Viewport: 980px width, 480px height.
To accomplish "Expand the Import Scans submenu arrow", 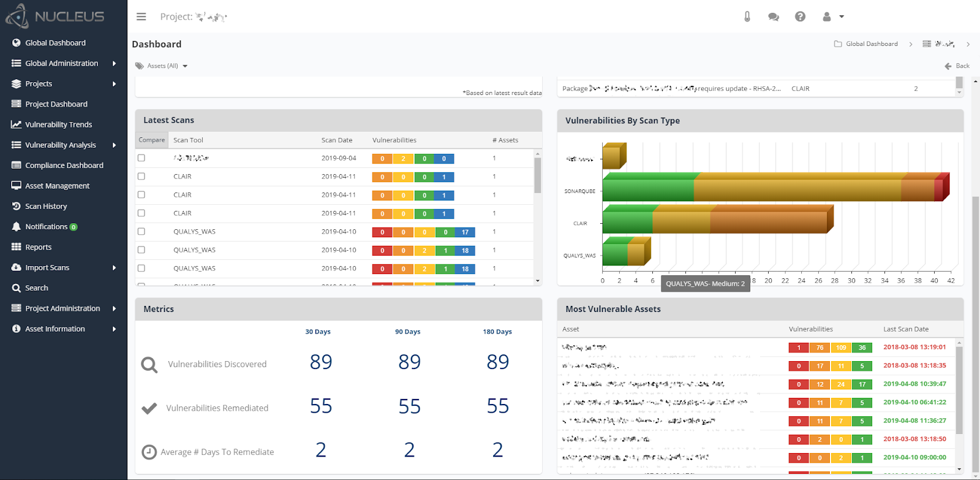I will coord(114,267).
